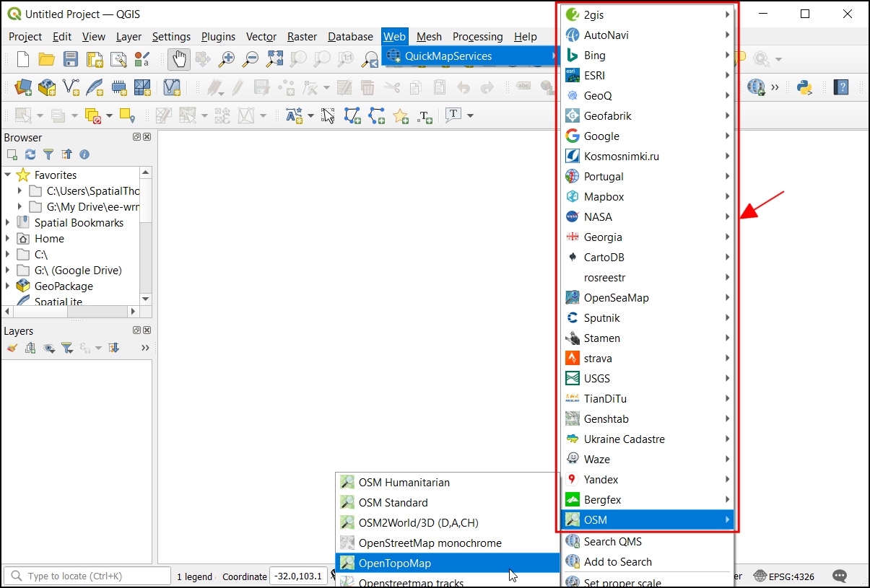Viewport: 870px width, 588px height.
Task: Expand the C:\Users\SpatialTho favorite folder
Action: click(21, 190)
